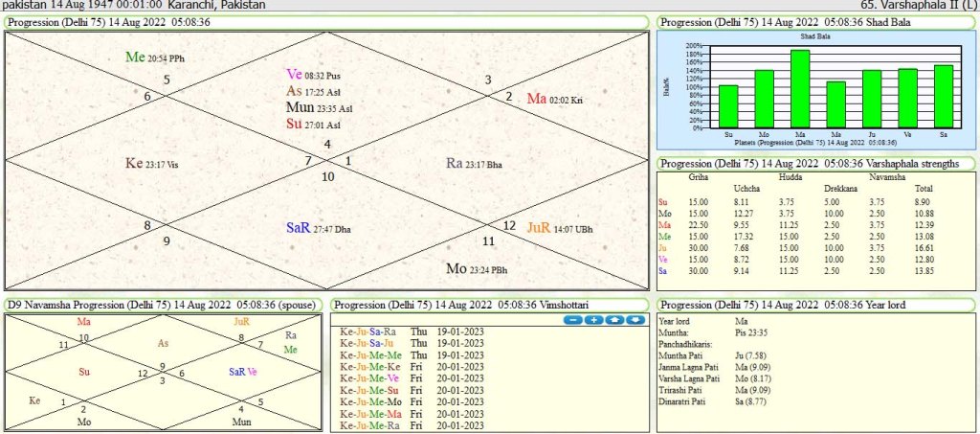
Task: Click the minus button in Vimshottari panel
Action: click(x=574, y=319)
